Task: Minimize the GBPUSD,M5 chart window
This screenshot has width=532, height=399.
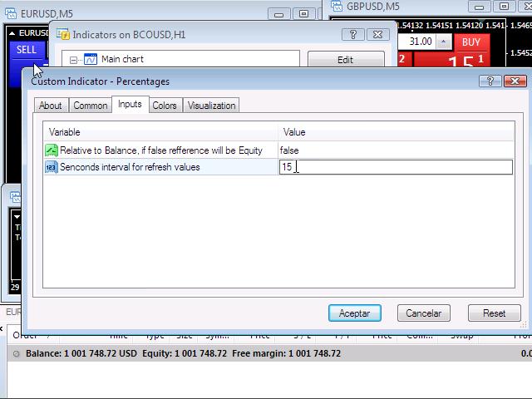Action: 479,6
